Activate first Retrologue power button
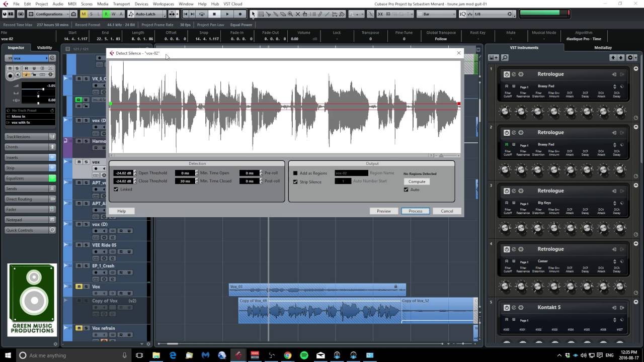 (x=507, y=74)
